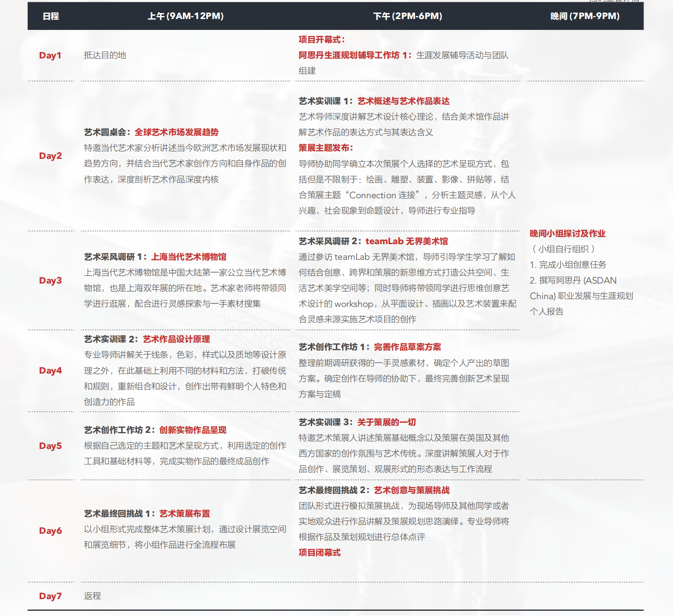Click the 策展主题发布 heading
The image size is (673, 616).
(326, 148)
